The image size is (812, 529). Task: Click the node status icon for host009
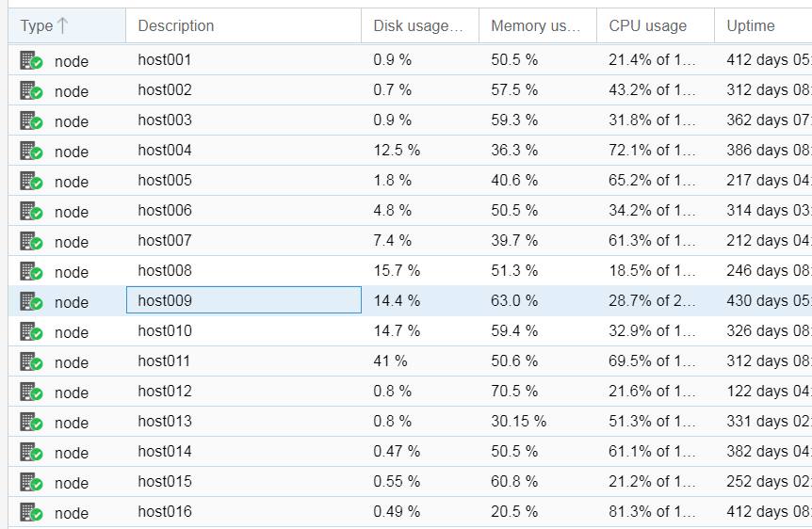[31, 302]
